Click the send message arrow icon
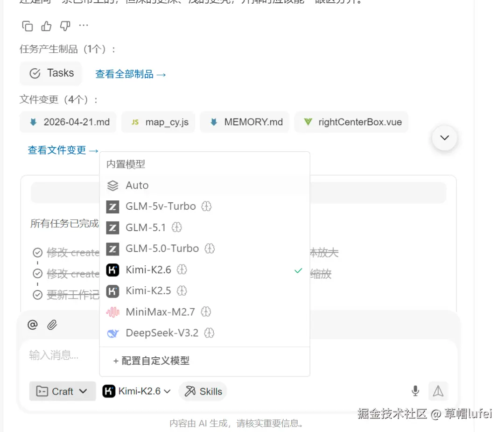This screenshot has width=504, height=432. pyautogui.click(x=438, y=391)
